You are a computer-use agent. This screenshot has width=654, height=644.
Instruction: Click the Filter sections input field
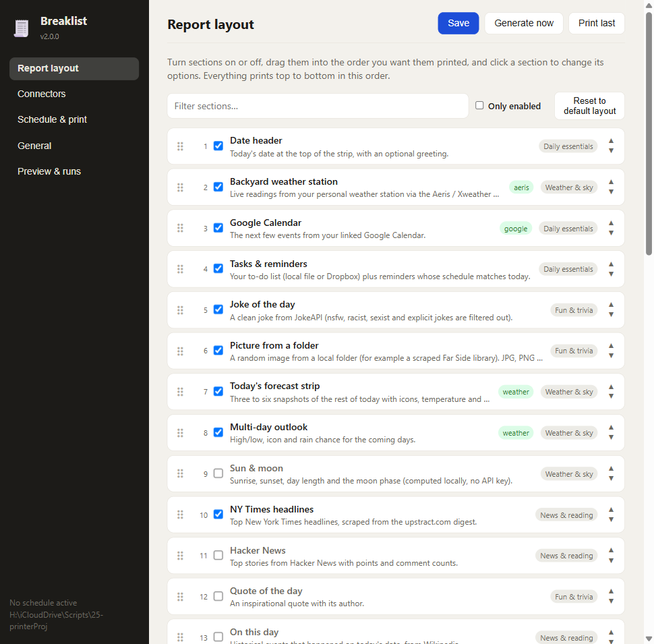tap(318, 106)
